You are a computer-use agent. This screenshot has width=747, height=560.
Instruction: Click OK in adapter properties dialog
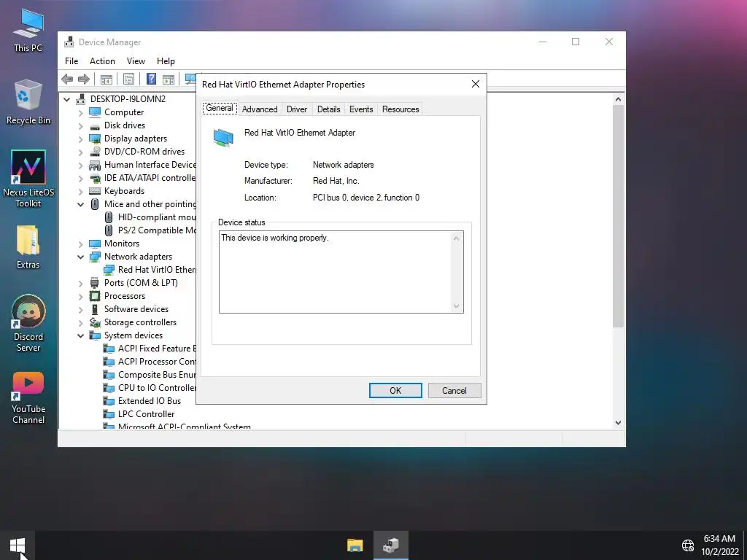click(x=395, y=391)
